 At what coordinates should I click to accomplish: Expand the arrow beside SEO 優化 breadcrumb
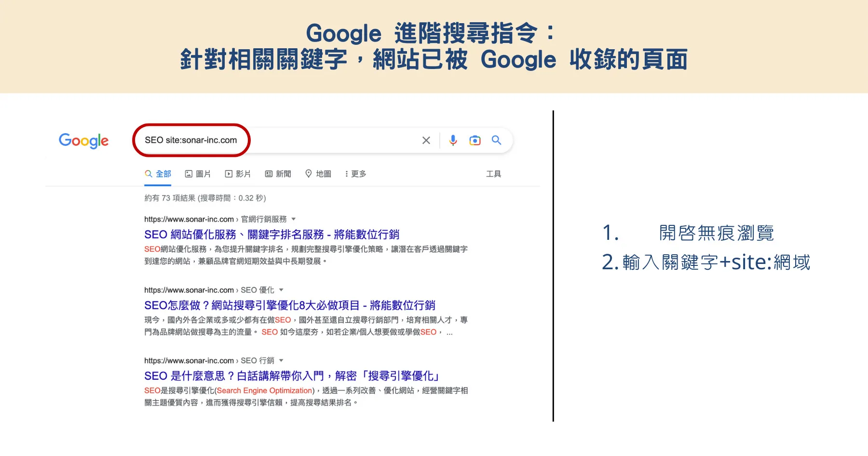(281, 290)
